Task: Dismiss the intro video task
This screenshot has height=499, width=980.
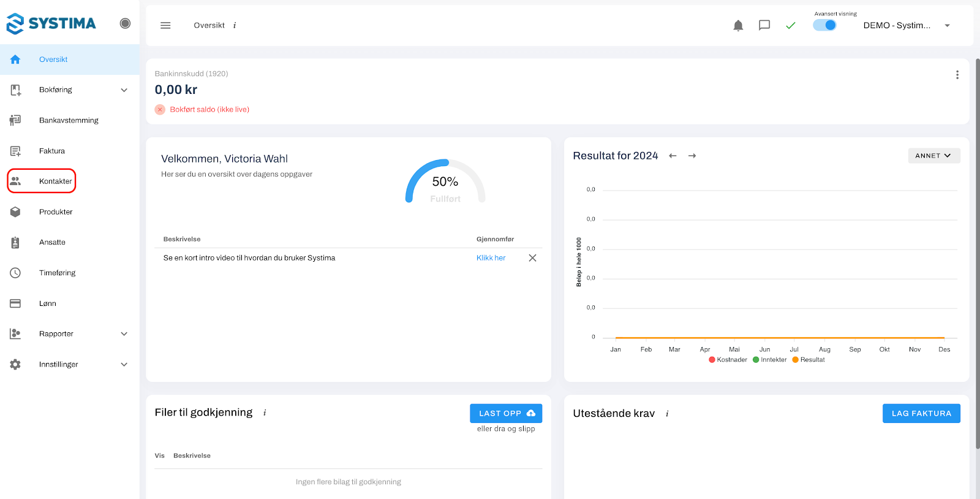Action: pos(532,258)
